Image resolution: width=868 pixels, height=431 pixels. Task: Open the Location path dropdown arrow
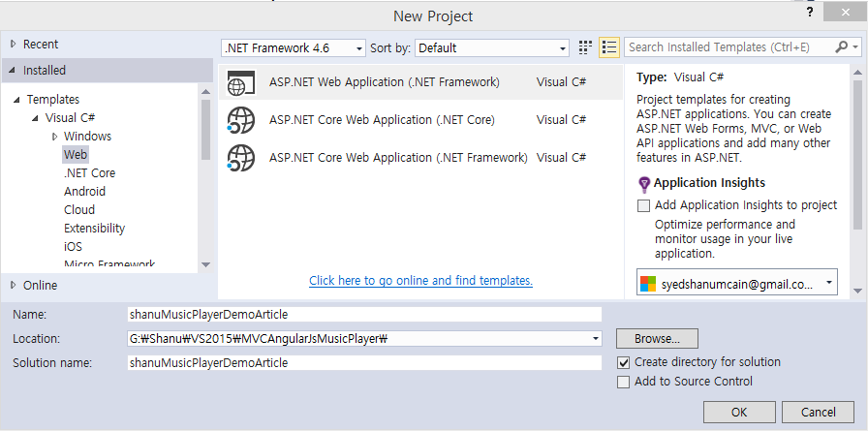coord(595,338)
